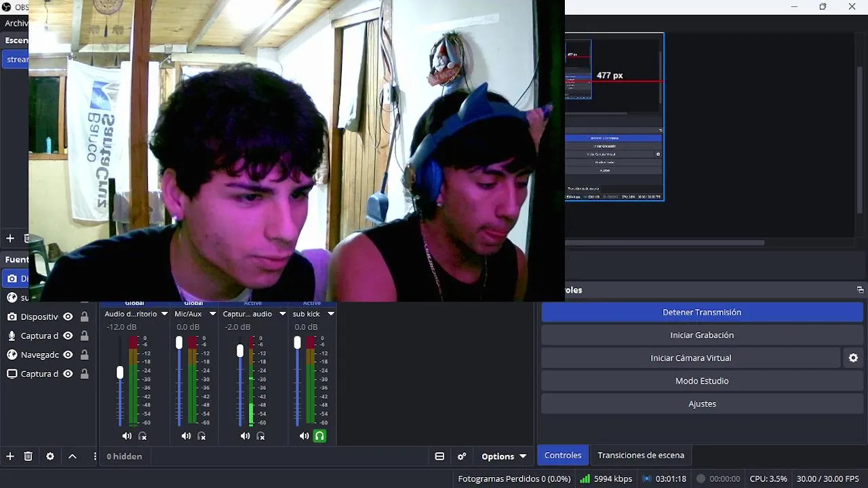
Task: Open source properties via the gear icon
Action: click(x=50, y=456)
